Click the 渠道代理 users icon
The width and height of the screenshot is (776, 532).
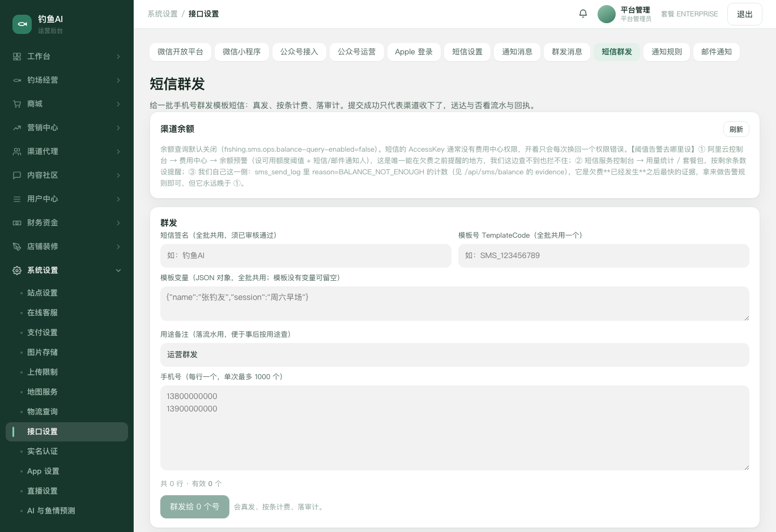pyautogui.click(x=17, y=152)
